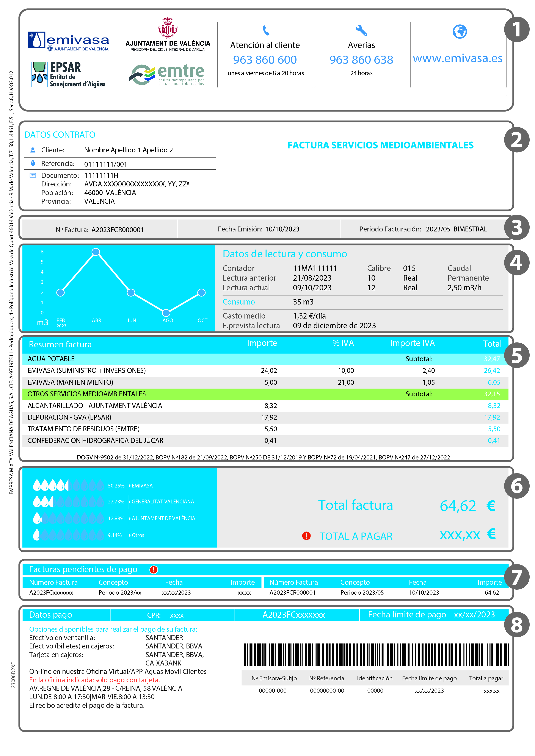Click the EMIVASA (MANTENIMIENTO) row
This screenshot has height=756, width=535.
pos(265,382)
